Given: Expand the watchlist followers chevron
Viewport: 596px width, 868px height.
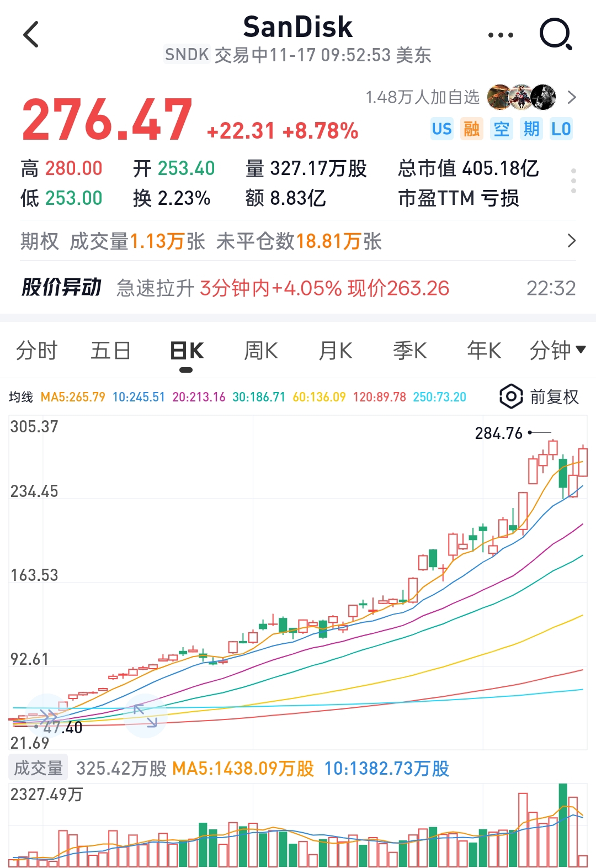Looking at the screenshot, I should 572,98.
